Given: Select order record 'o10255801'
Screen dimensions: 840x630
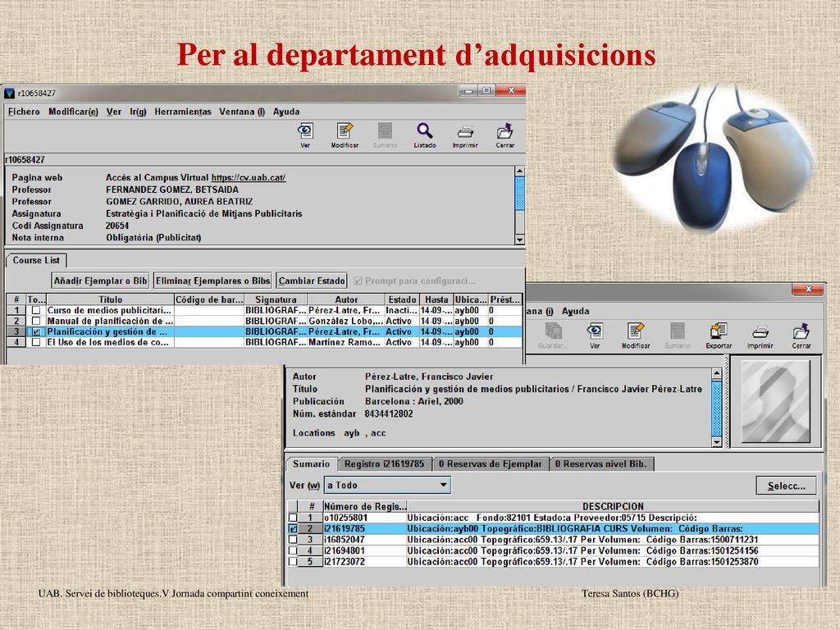Looking at the screenshot, I should pos(554,518).
